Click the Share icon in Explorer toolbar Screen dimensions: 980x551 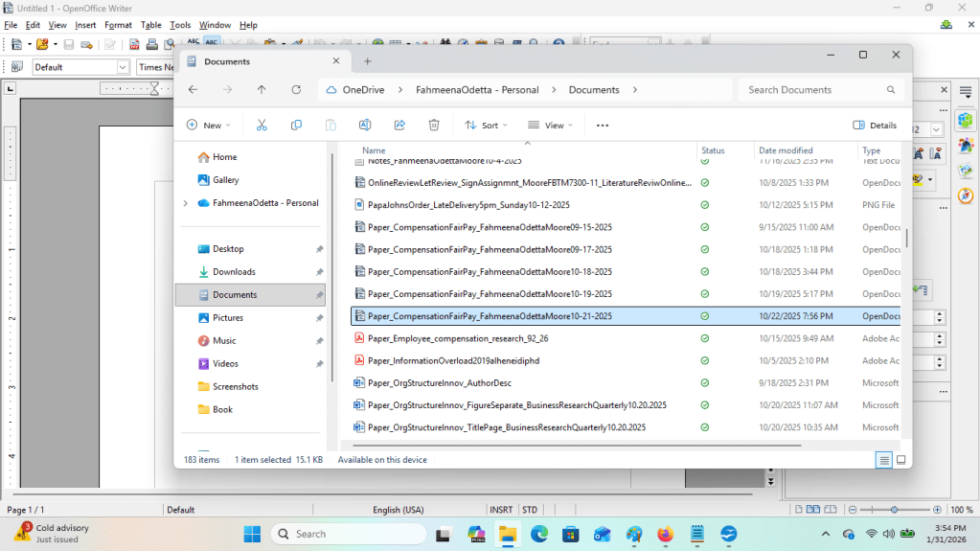399,126
